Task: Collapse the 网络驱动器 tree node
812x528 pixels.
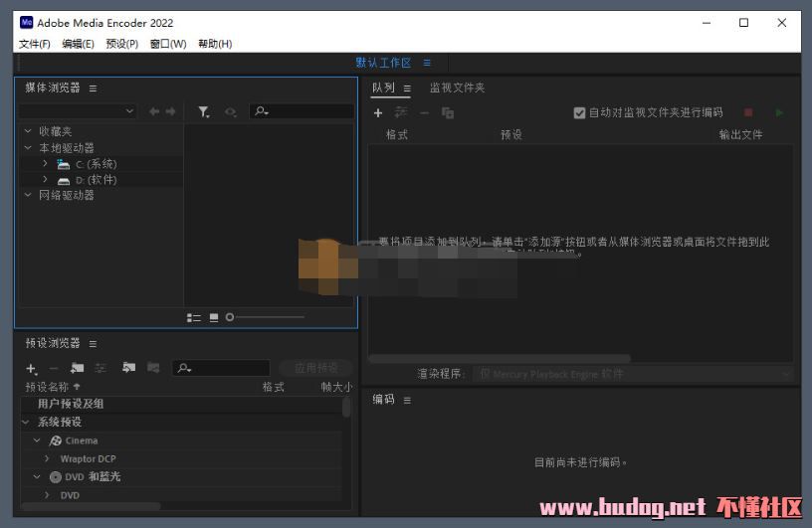Action: (28, 195)
